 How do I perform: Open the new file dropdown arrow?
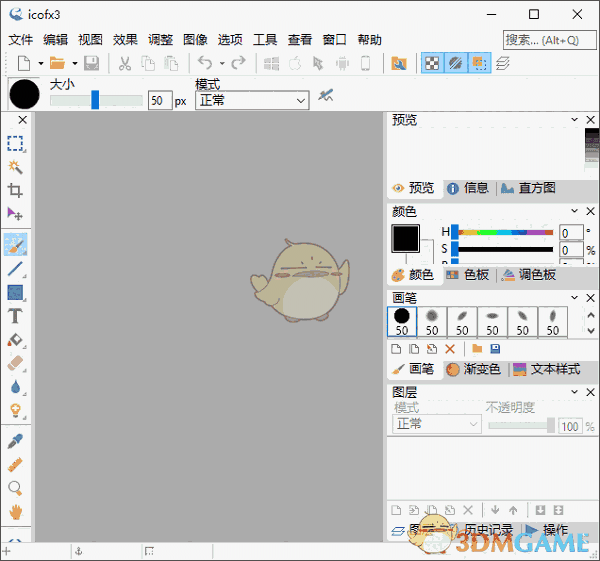41,64
